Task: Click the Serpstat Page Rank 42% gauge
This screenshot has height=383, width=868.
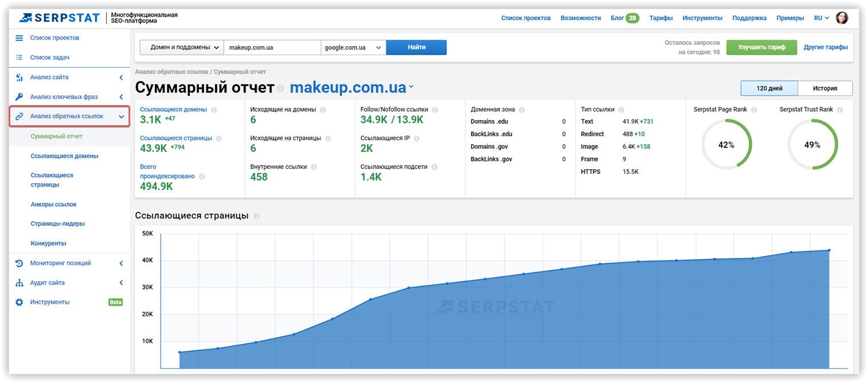Action: tap(726, 145)
